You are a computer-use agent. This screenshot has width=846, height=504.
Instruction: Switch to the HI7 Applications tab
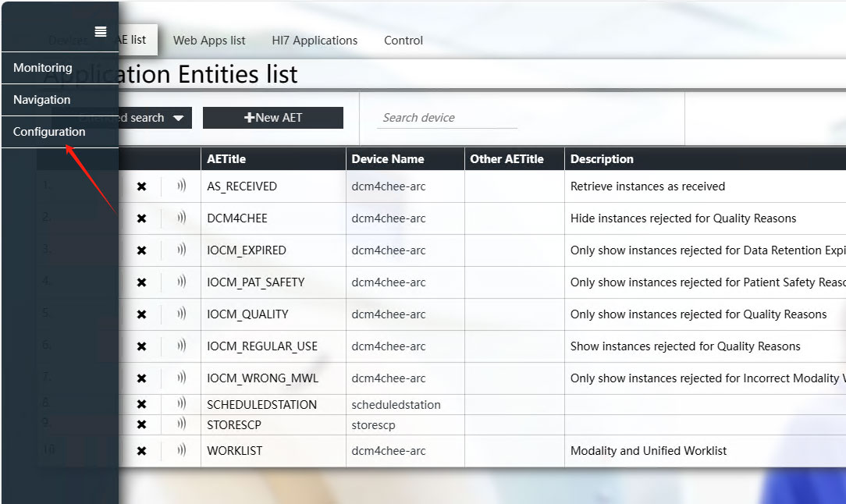click(315, 41)
